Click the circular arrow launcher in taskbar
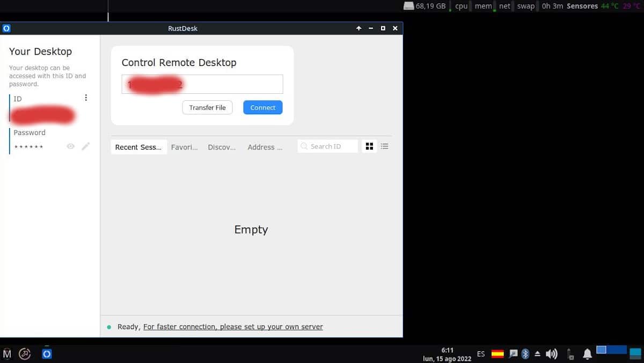Image resolution: width=644 pixels, height=363 pixels. click(x=25, y=354)
